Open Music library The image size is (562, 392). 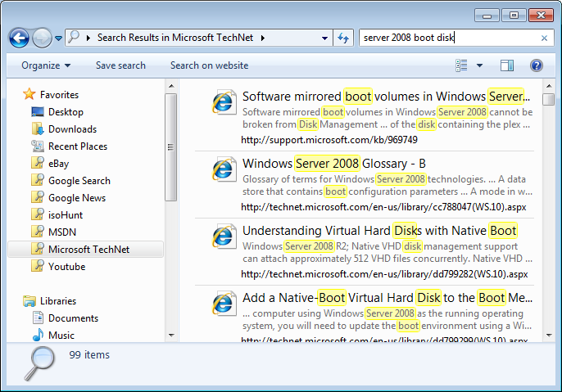pos(61,336)
